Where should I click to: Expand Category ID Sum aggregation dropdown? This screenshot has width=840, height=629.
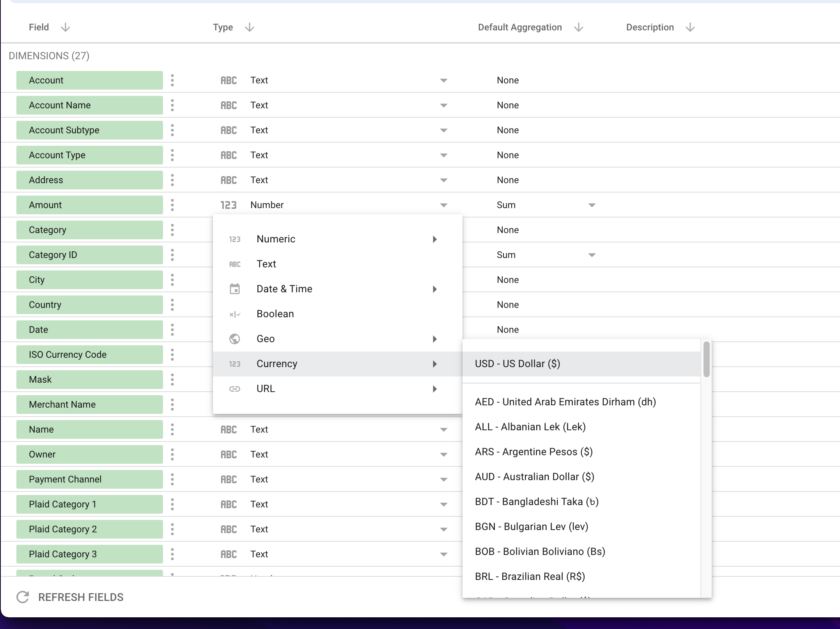point(592,255)
